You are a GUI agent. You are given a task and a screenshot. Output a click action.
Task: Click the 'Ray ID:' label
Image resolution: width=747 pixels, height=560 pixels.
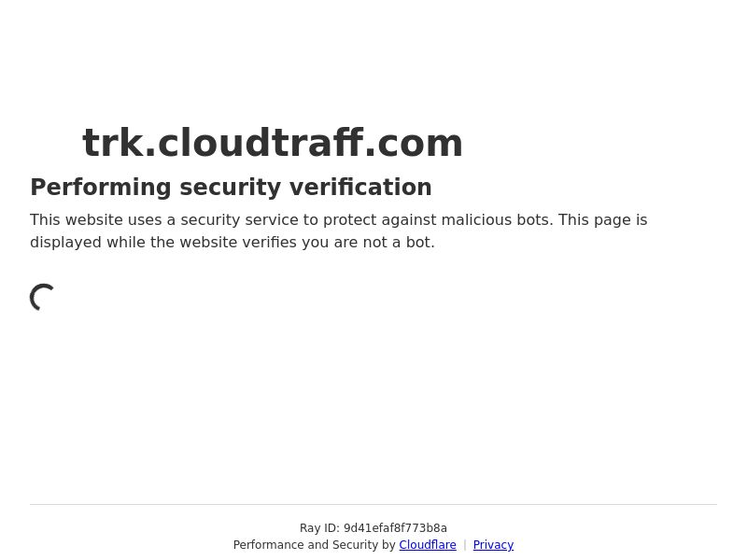click(x=319, y=528)
